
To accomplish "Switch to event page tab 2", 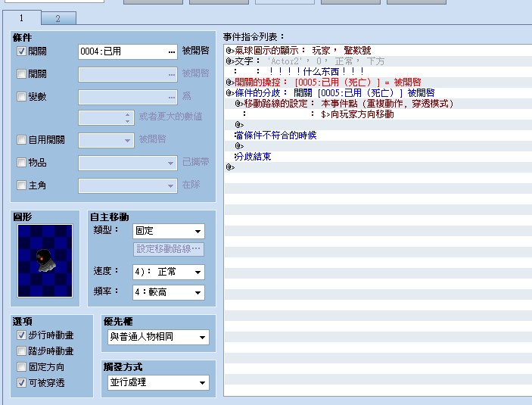I will (58, 18).
